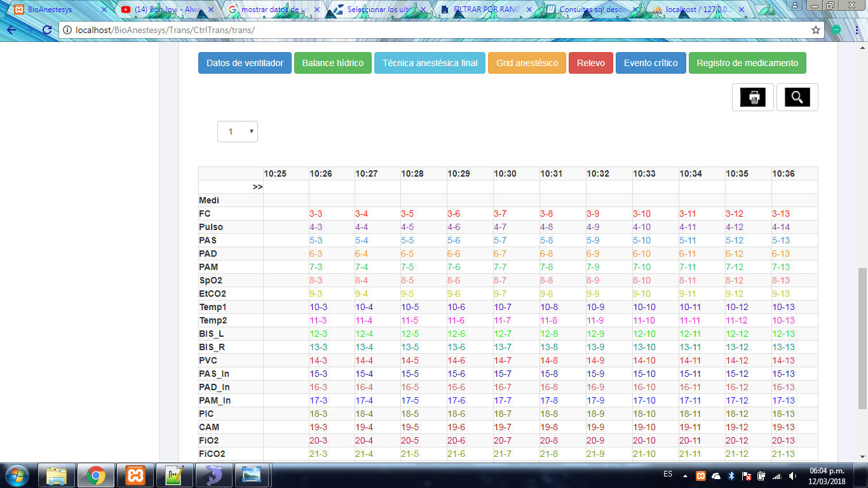Click the page vertical scrollbar thumb
The image size is (868, 488).
(862, 339)
